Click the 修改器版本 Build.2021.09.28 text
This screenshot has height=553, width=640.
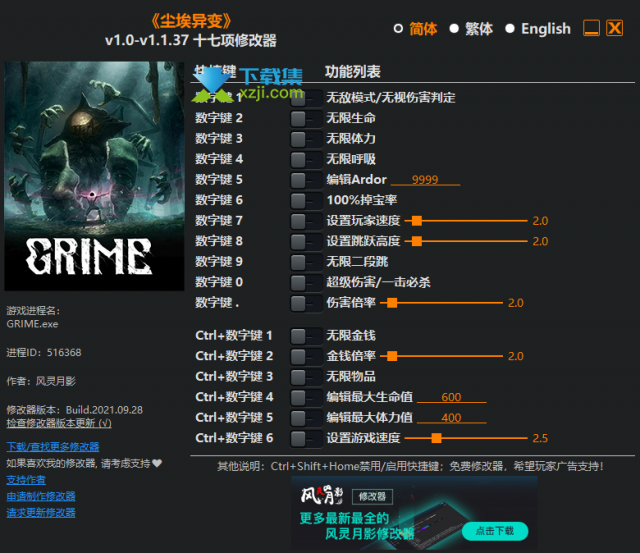pyautogui.click(x=75, y=410)
